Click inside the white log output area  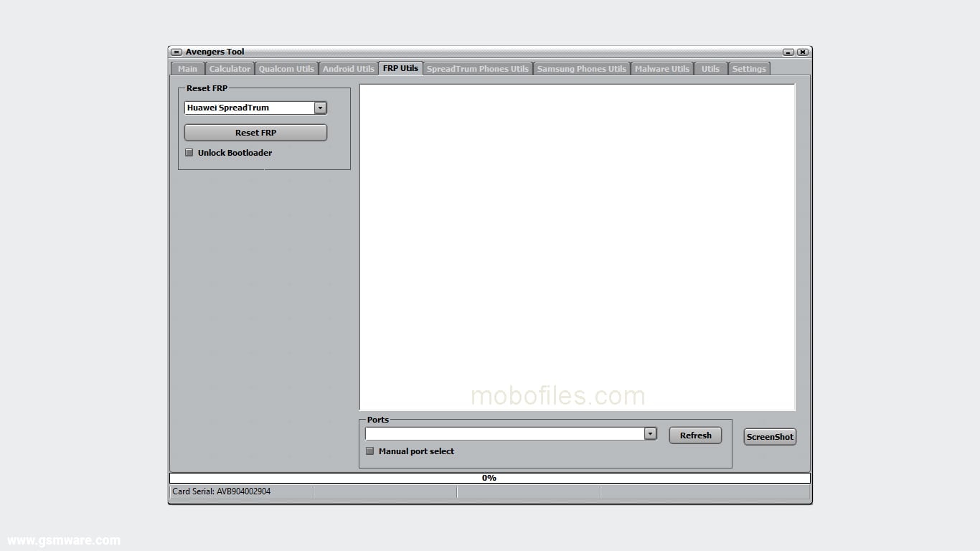click(577, 248)
